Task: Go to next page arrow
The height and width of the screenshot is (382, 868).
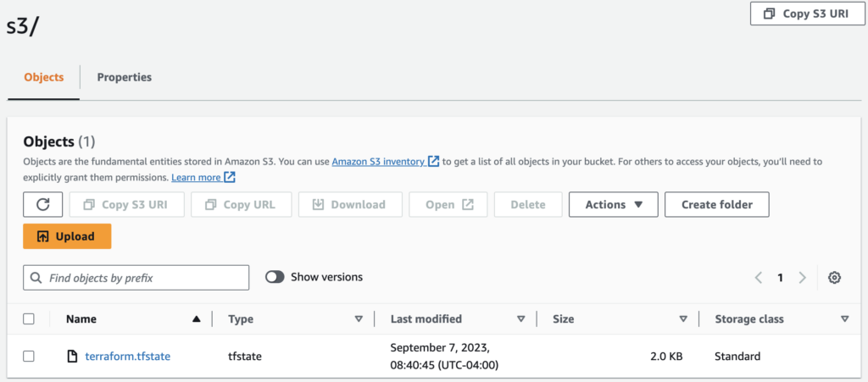Action: (802, 278)
